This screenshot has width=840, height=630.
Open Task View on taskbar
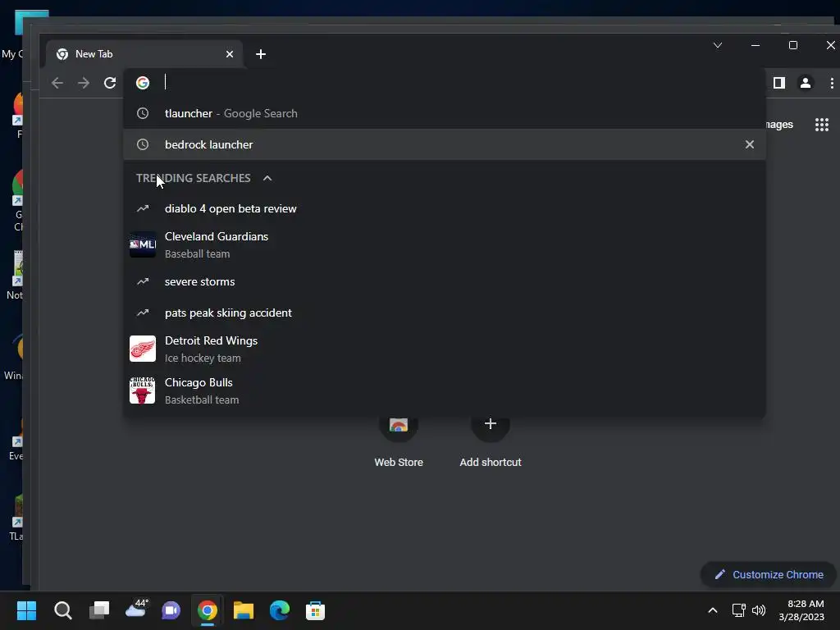tap(99, 610)
